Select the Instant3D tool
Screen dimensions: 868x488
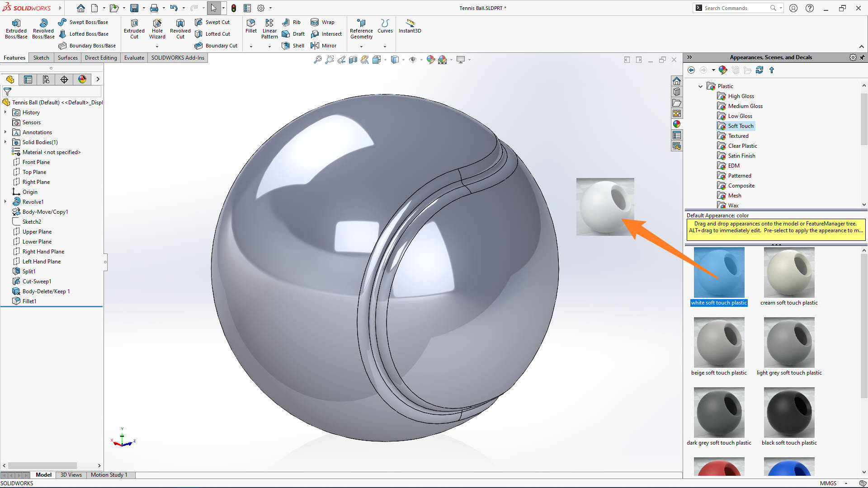(x=410, y=27)
